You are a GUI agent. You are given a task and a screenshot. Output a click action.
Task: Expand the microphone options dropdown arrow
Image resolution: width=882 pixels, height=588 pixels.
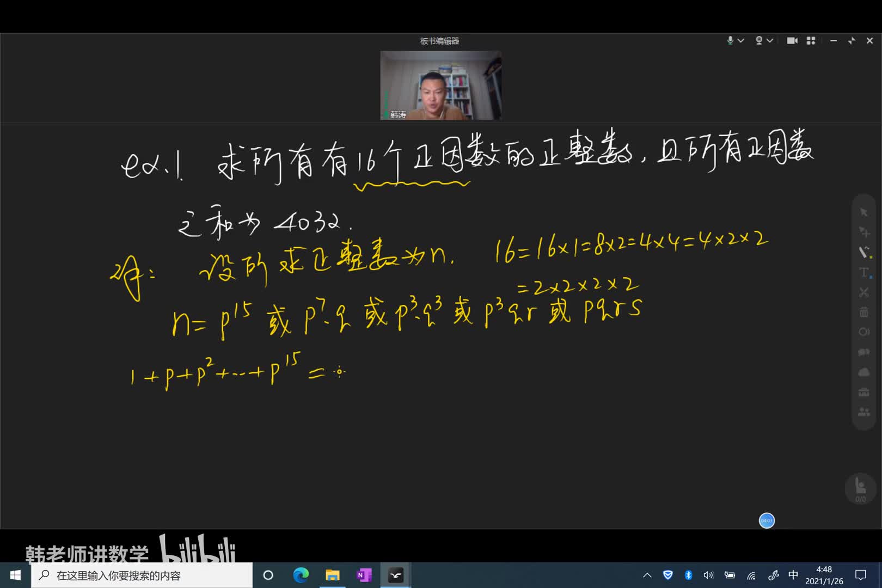[741, 41]
